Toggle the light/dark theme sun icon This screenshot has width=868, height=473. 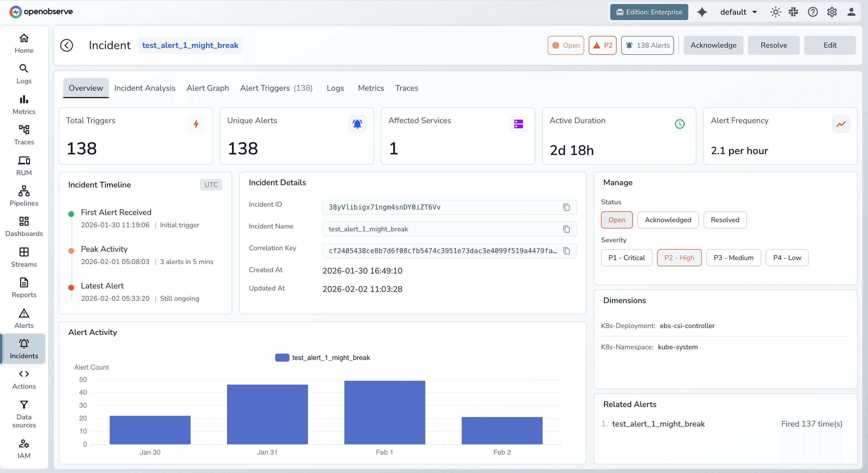coord(775,12)
